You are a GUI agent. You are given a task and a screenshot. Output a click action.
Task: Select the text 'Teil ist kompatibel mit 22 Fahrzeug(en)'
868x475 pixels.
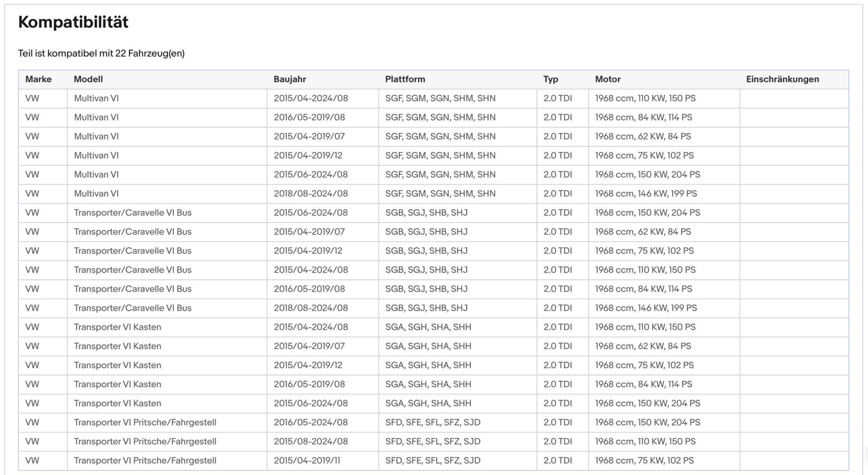(101, 53)
